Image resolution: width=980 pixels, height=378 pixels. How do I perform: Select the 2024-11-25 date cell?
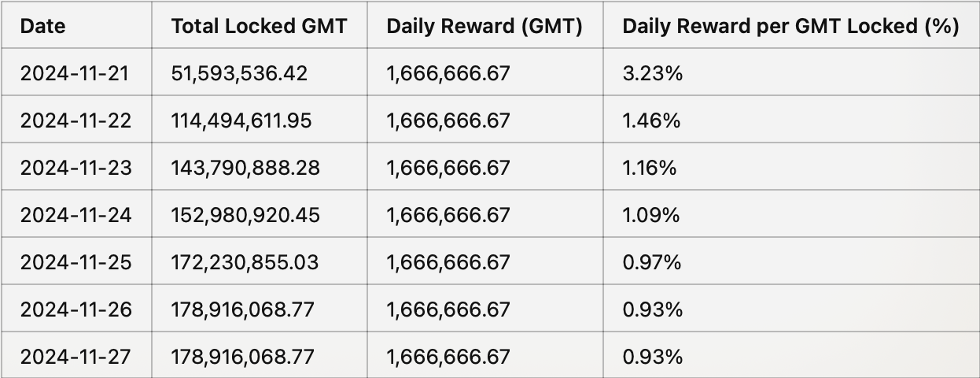point(76,262)
